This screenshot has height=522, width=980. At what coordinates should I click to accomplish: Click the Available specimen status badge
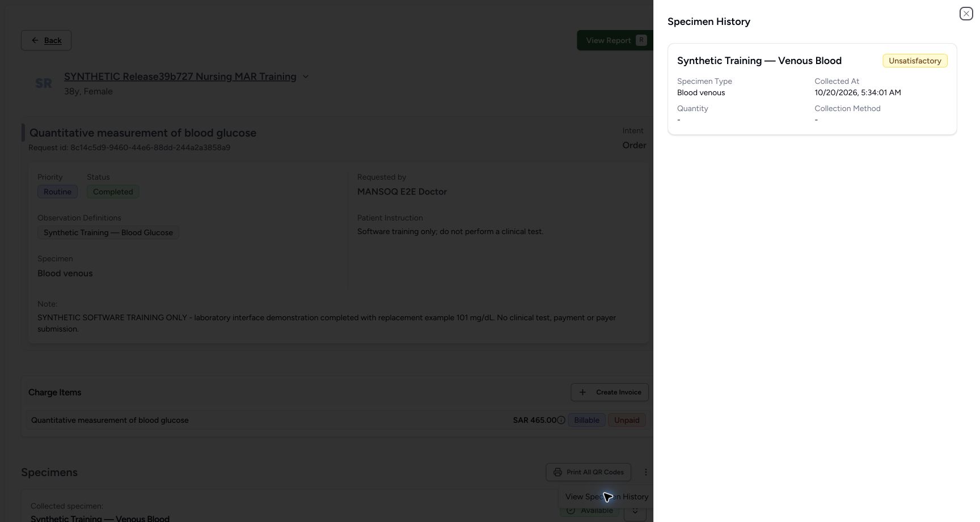tap(590, 510)
